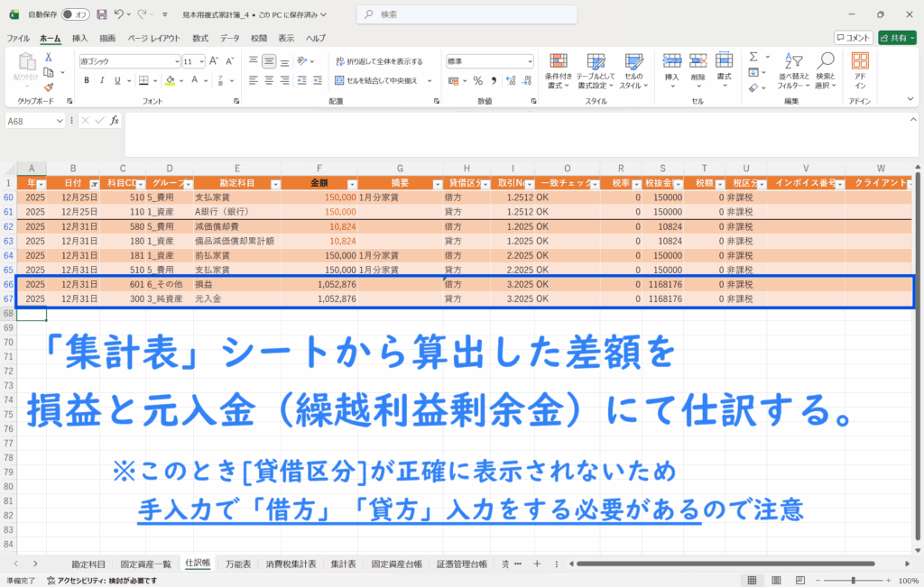Click the コメント (Comments) button
Screen dimensions: 924x587
pos(853,38)
